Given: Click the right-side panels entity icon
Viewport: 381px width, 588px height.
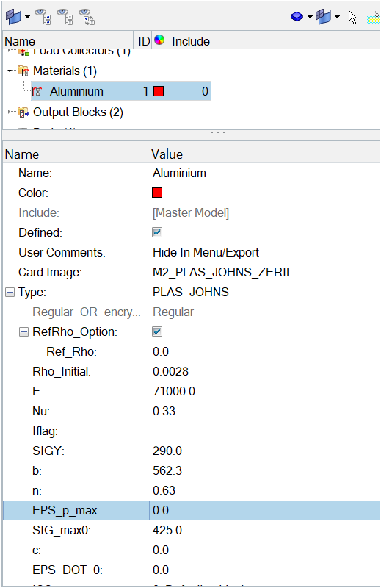Looking at the screenshot, I should pos(323,16).
